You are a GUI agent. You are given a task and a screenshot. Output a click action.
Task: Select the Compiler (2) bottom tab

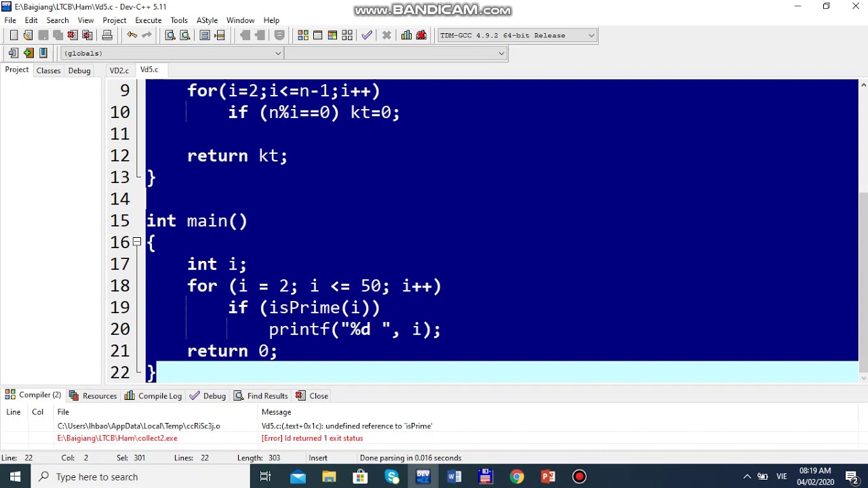[33, 395]
